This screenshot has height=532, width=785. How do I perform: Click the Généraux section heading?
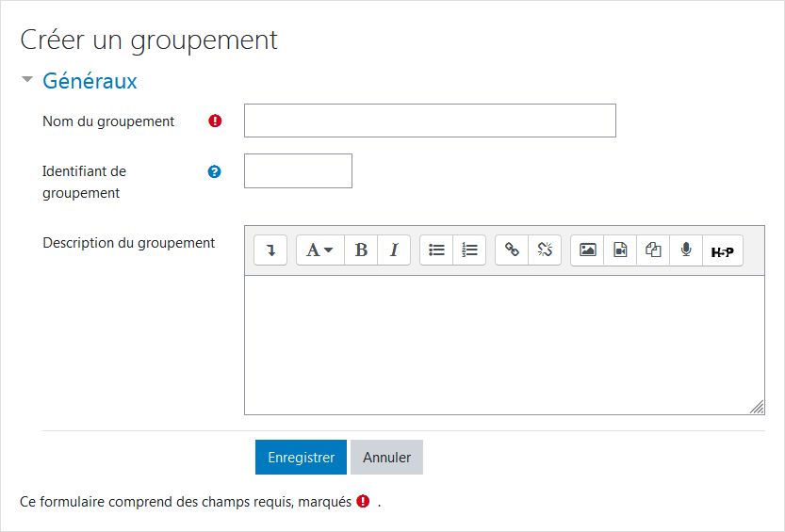[x=90, y=81]
